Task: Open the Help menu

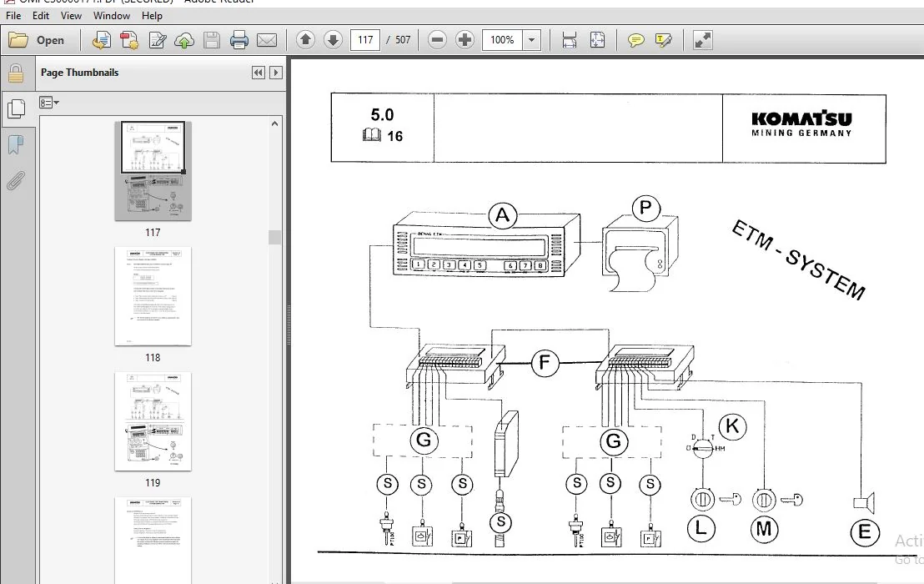Action: (x=152, y=16)
